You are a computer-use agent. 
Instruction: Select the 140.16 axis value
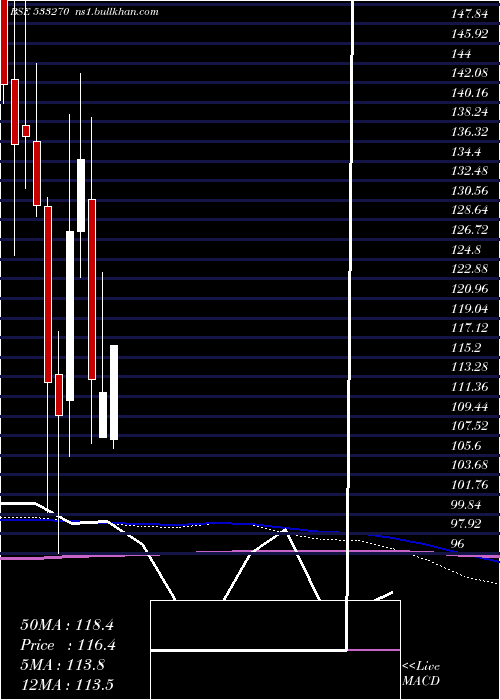click(x=469, y=93)
